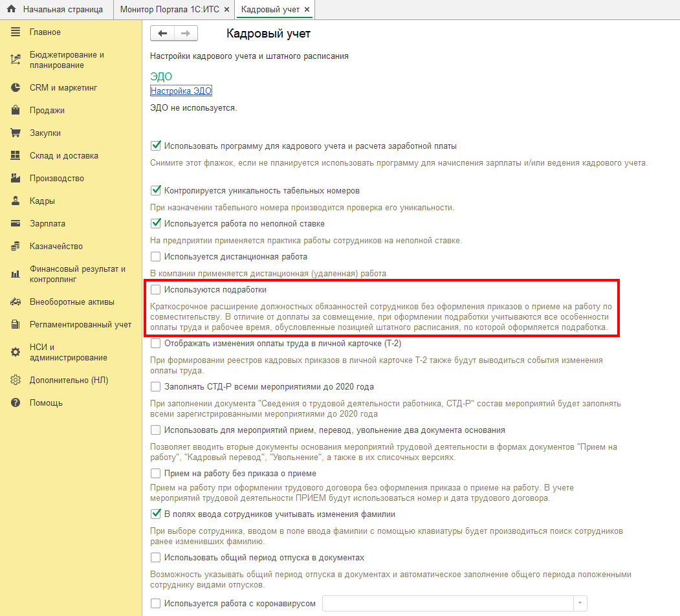The image size is (680, 616).
Task: Go back with the left arrow button
Action: point(162,34)
